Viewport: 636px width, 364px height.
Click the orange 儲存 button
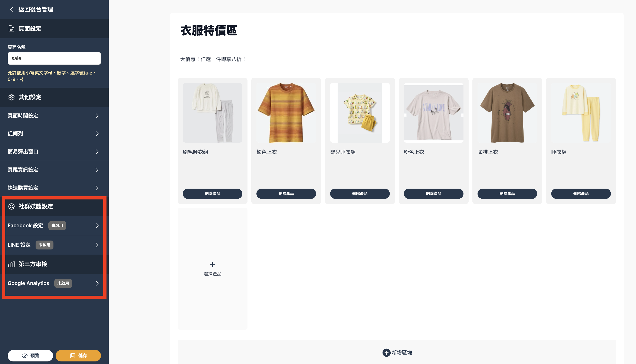coord(78,356)
